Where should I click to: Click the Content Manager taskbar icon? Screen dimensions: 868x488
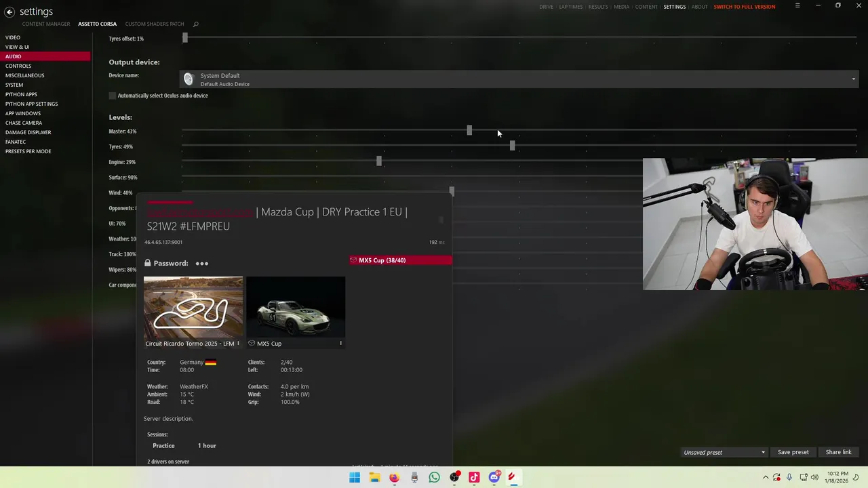tap(514, 477)
